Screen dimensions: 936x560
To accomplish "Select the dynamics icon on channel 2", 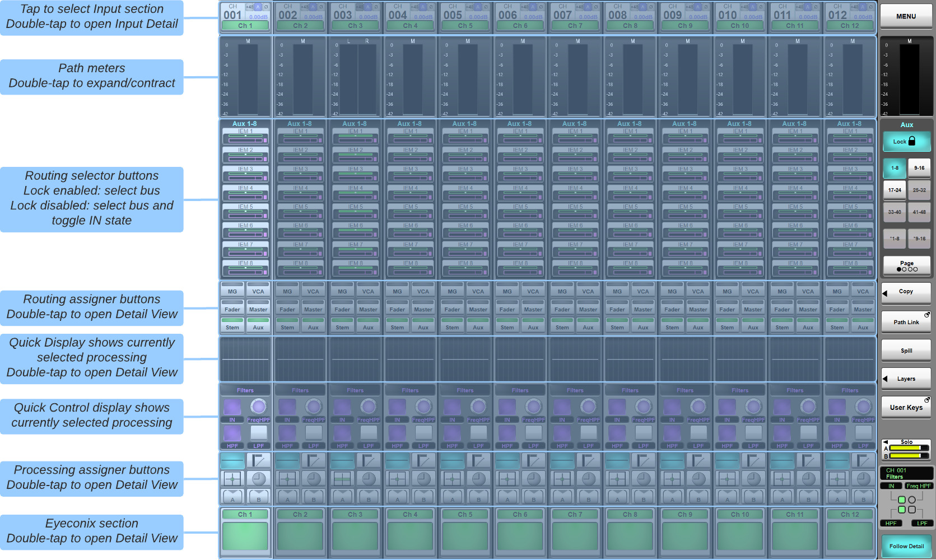I will 313,460.
